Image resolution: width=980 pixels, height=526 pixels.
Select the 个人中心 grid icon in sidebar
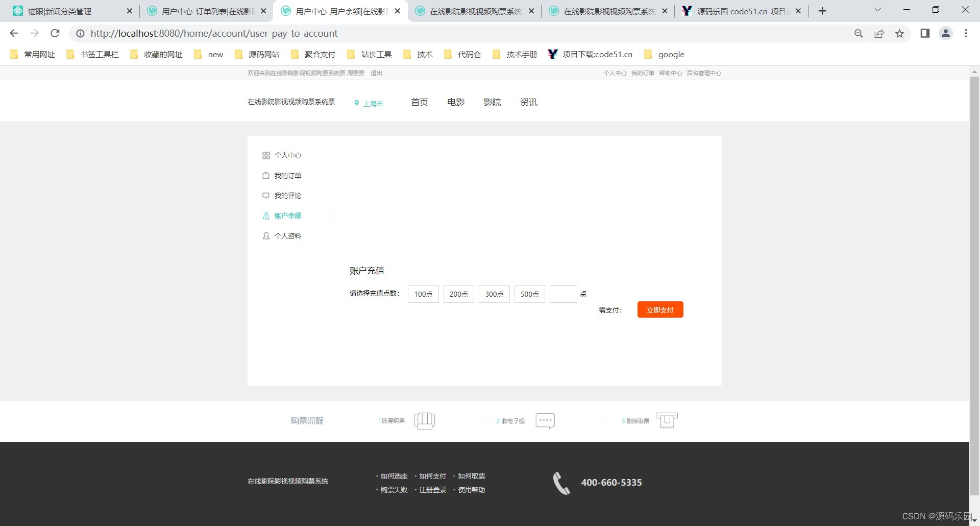pyautogui.click(x=266, y=155)
